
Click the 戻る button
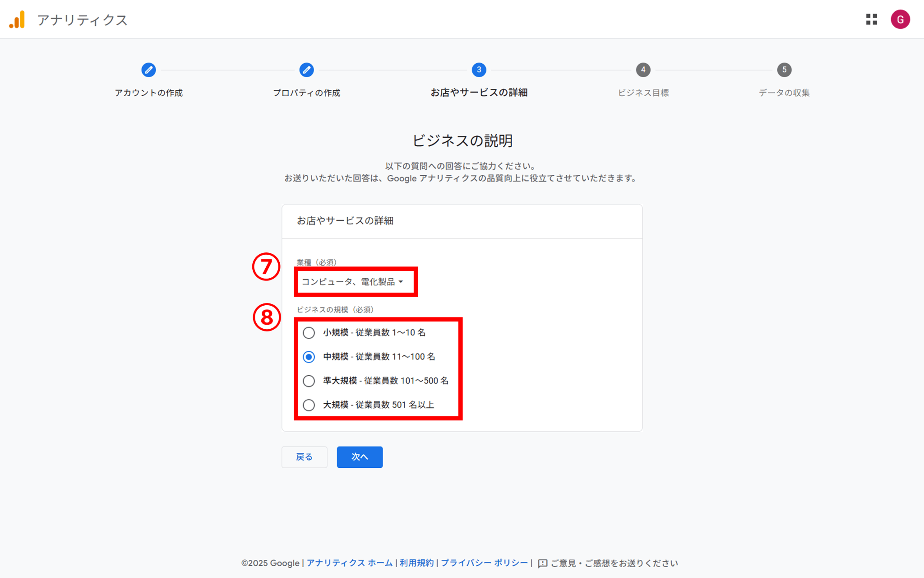tap(304, 457)
